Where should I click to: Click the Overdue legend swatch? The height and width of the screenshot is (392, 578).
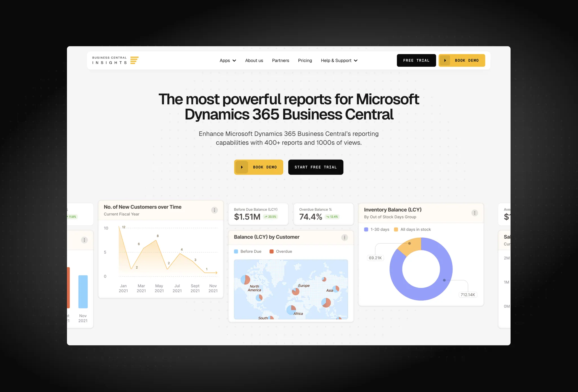click(272, 251)
